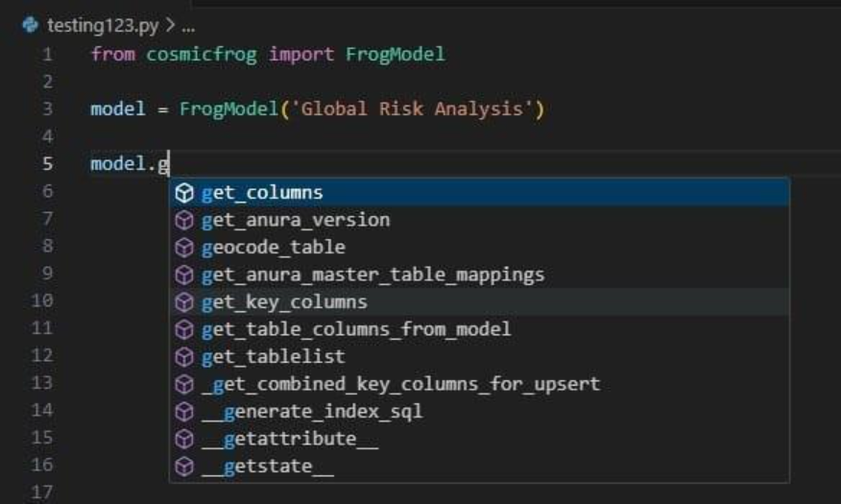Click the method cube icon beside get_columns
Screen dimensions: 841x504
185,193
